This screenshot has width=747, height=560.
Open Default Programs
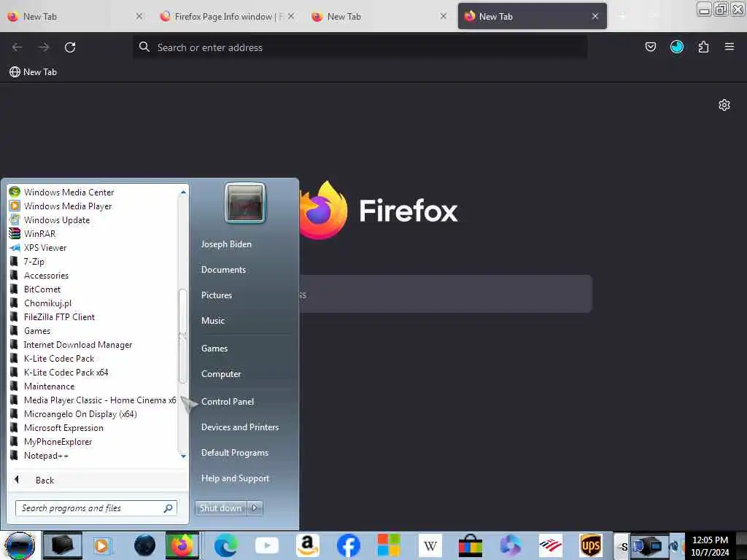click(234, 452)
